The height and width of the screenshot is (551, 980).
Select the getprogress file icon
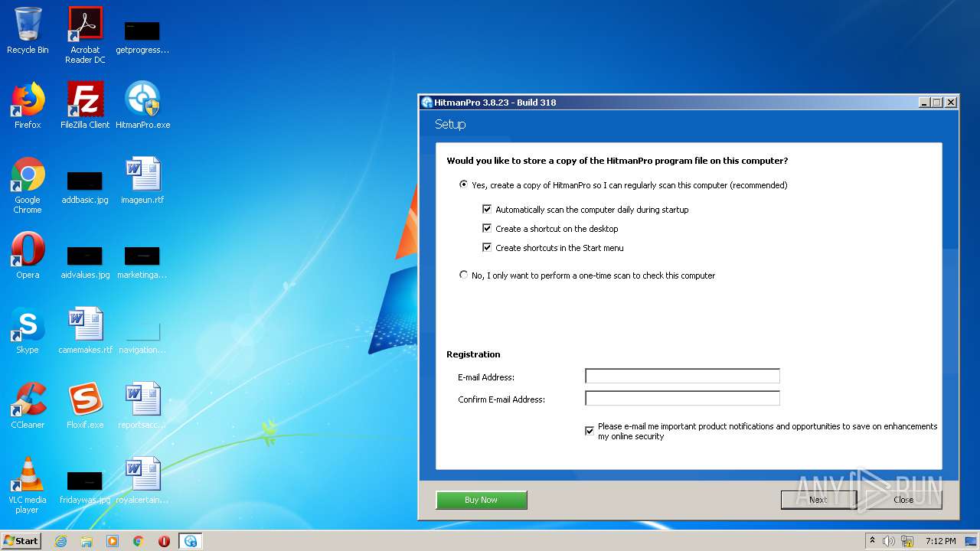point(142,37)
